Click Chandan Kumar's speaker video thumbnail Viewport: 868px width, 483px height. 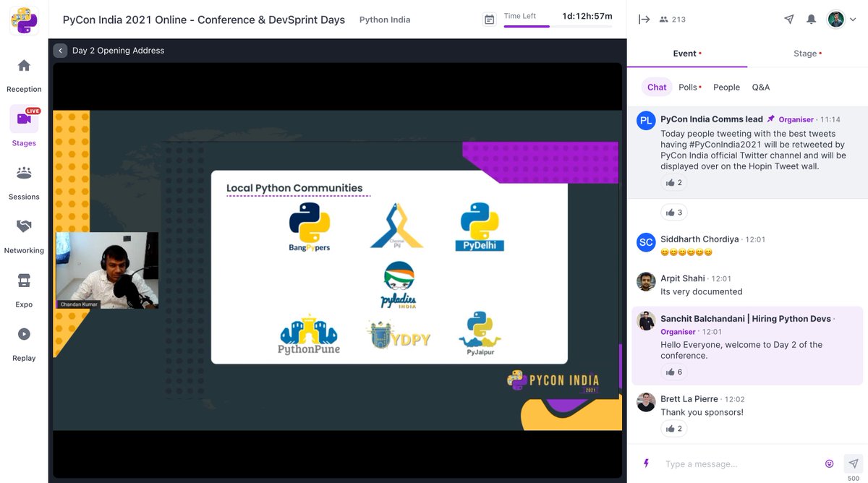click(x=107, y=270)
